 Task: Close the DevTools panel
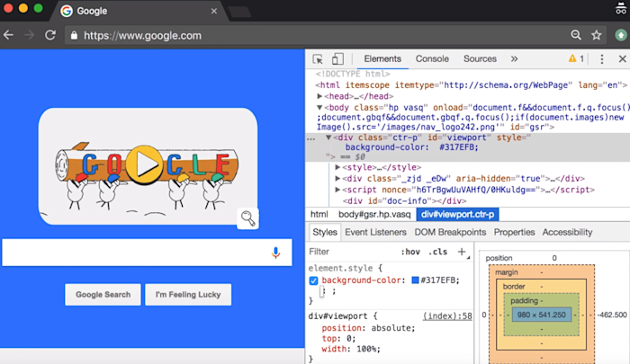coord(623,59)
